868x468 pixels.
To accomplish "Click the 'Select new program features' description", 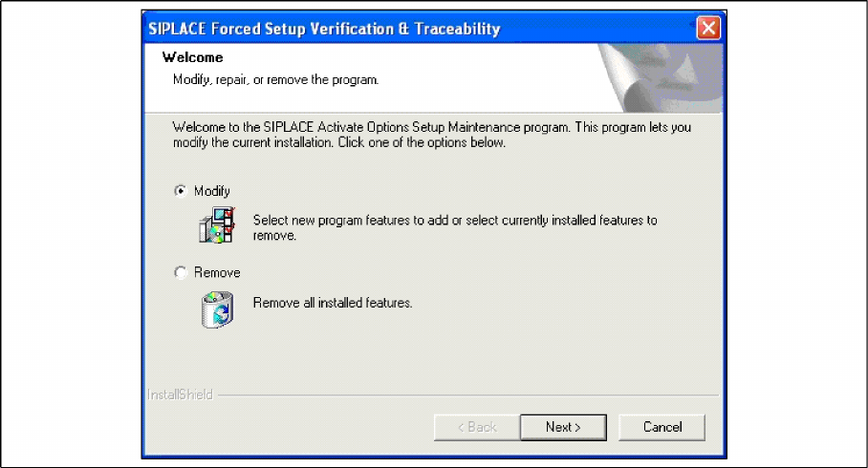I will click(x=455, y=228).
